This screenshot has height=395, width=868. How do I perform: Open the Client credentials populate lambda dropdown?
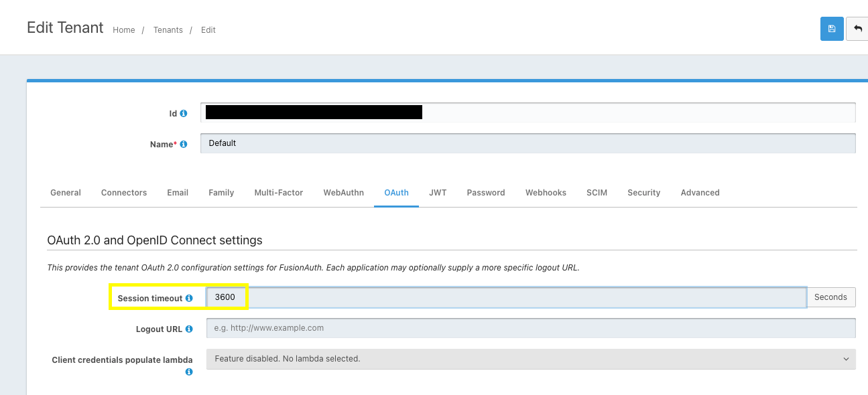(x=530, y=359)
